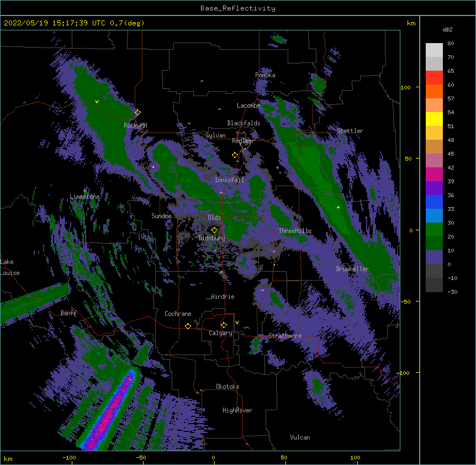Click the Limestone label
Viewport: 476px width, 465px height.
pyautogui.click(x=84, y=197)
